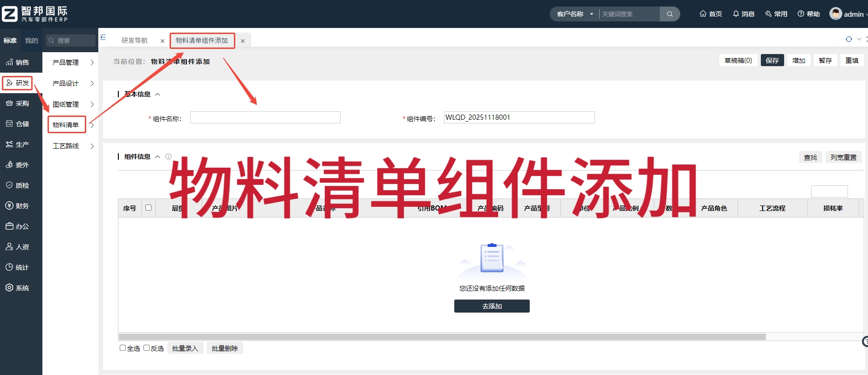Click the refresh icon at top right
The image size is (868, 375).
coord(849,39)
